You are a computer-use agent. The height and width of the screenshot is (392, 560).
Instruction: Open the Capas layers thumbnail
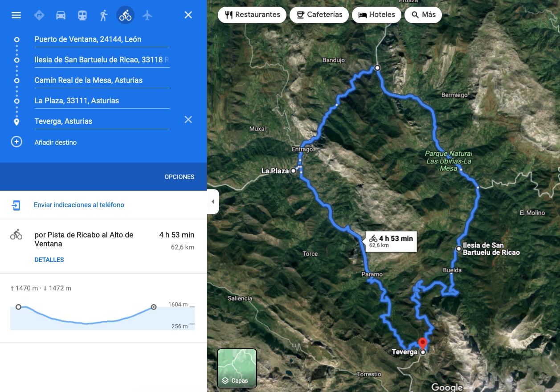(x=237, y=368)
